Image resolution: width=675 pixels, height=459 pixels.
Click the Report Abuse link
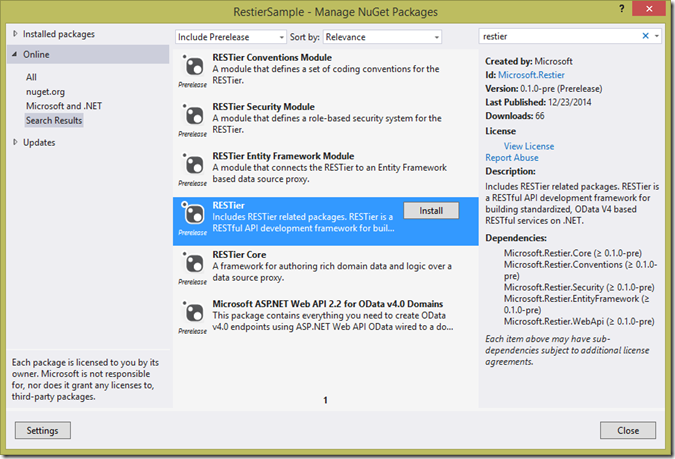[512, 158]
